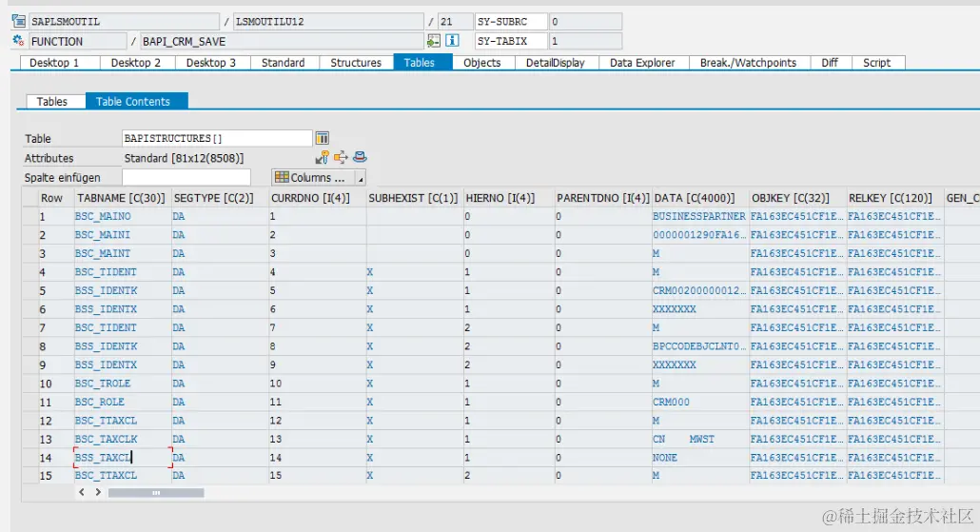Click the CRM000 data cell
Viewport: 980px width, 532px height.
point(700,402)
